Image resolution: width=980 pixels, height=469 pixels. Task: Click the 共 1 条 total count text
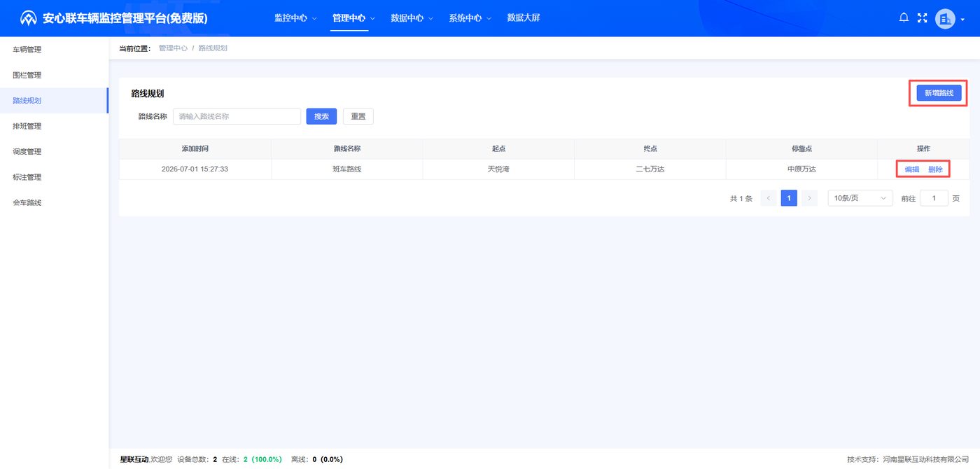pos(741,199)
